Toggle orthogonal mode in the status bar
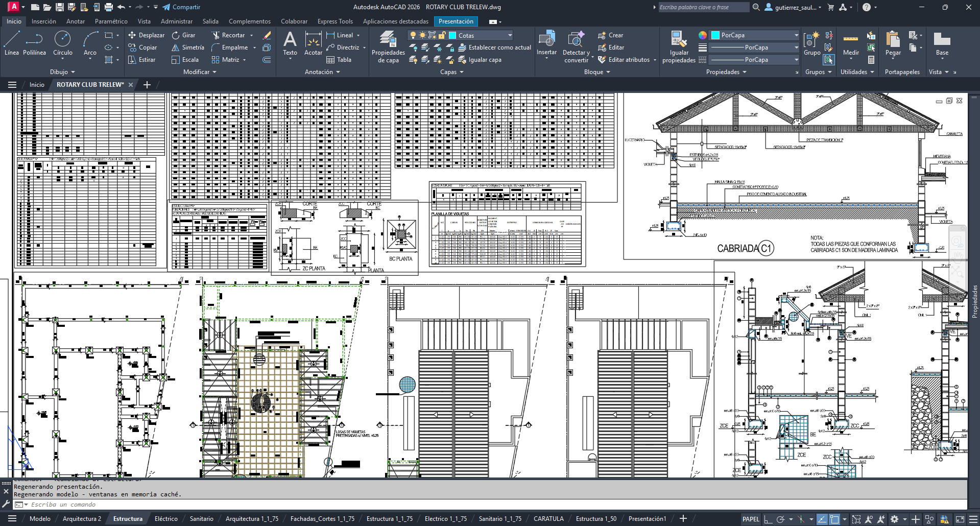980x526 pixels. 768,519
